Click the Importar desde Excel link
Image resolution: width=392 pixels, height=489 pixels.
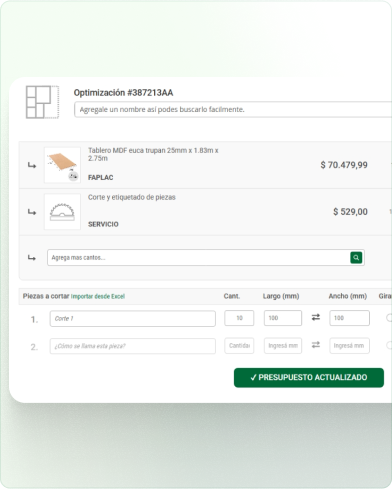tap(98, 296)
